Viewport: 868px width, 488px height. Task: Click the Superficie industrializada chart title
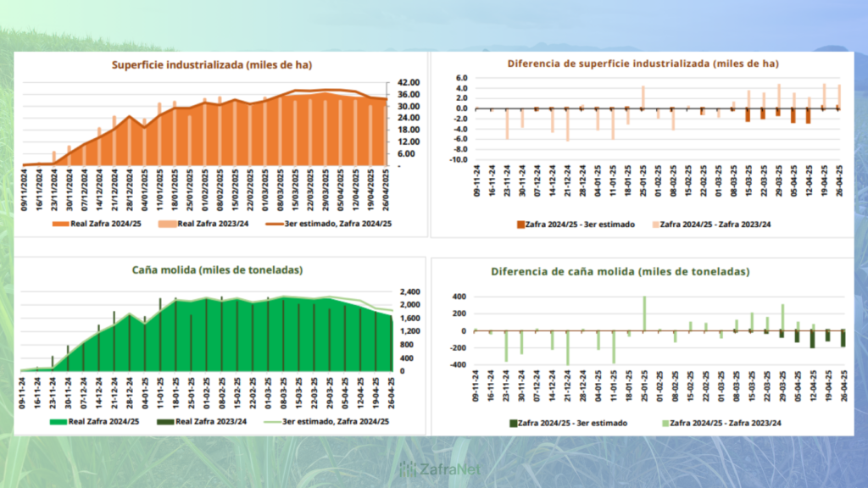(x=203, y=65)
